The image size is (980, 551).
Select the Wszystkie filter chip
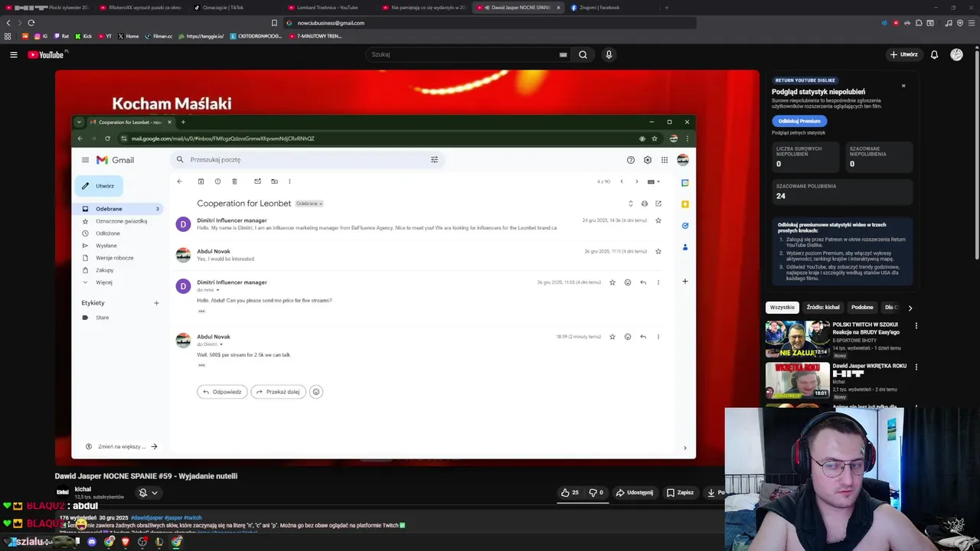782,308
